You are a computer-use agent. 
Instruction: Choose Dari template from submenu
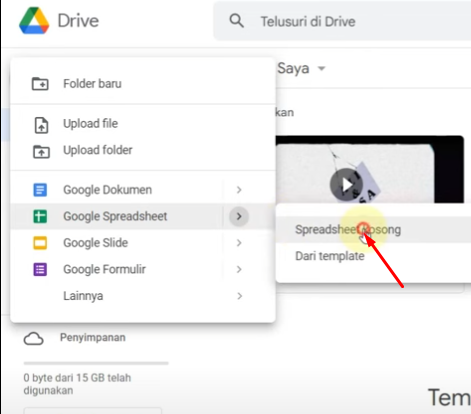(373, 256)
